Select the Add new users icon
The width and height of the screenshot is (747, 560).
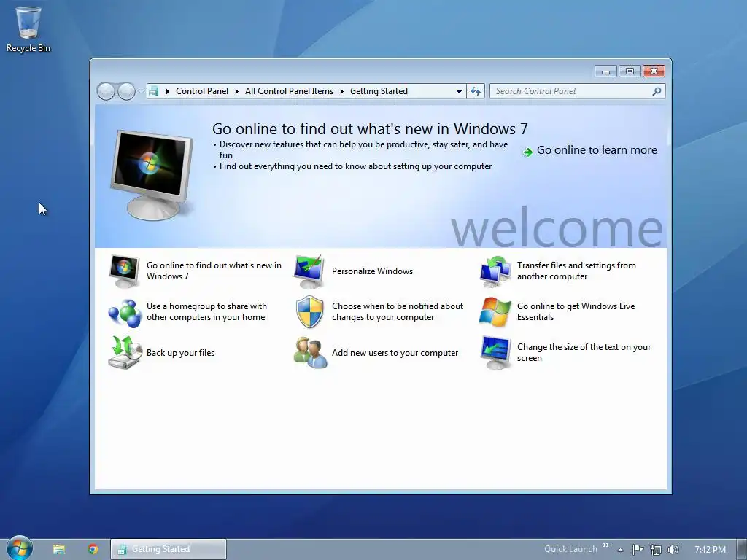[310, 352]
